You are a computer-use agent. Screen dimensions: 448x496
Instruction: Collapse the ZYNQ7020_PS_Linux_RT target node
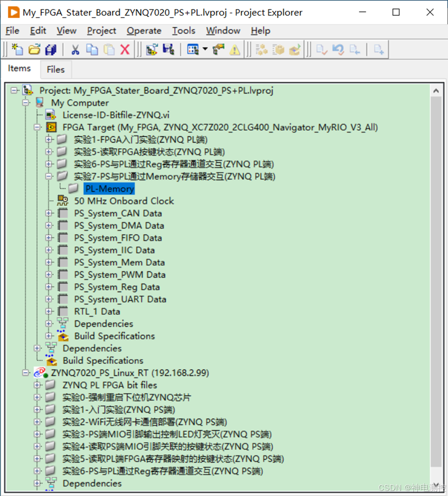click(25, 373)
